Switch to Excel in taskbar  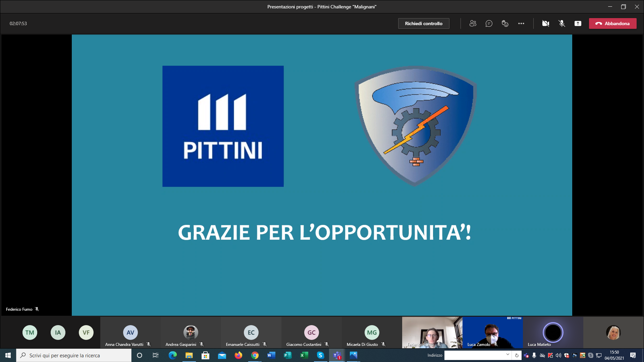point(304,355)
